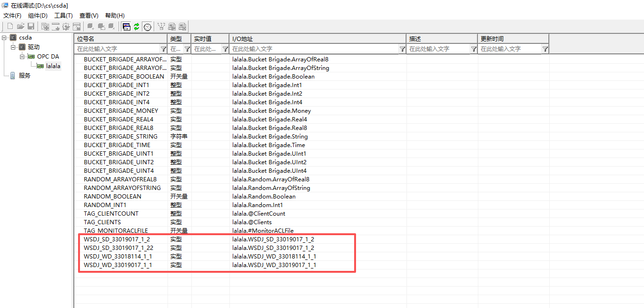Select the 驱动 tree item

(x=34, y=47)
